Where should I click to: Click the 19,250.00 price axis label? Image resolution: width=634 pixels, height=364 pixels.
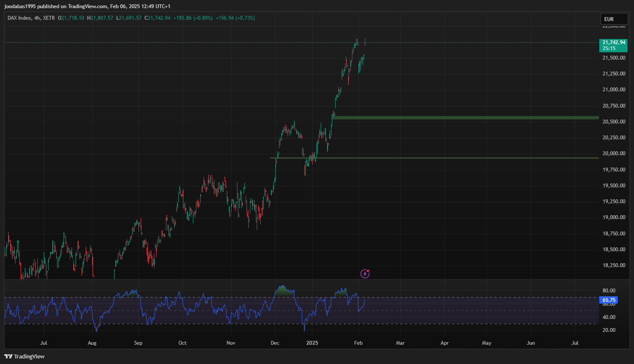[614, 202]
